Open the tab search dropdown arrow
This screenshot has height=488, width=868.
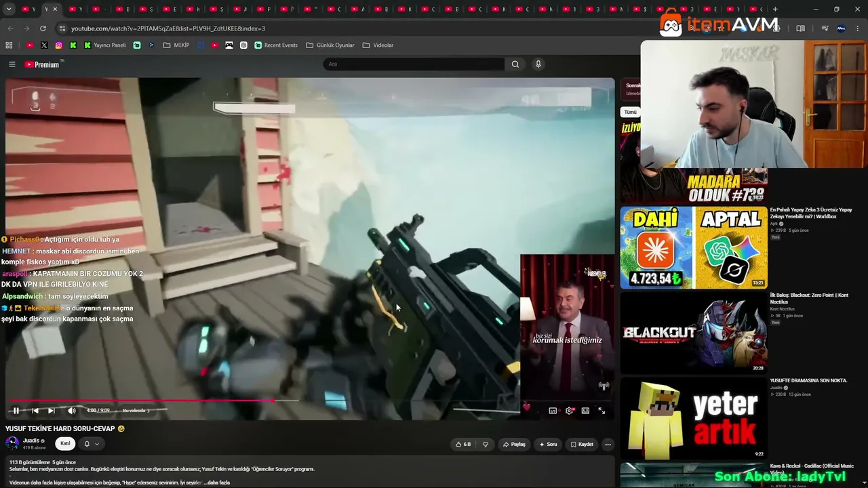pos(10,9)
